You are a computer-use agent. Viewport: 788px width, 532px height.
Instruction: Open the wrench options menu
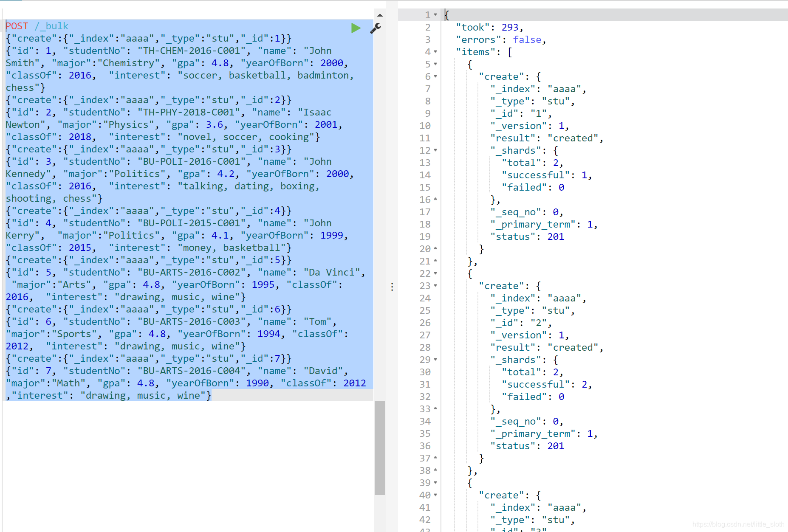376,28
